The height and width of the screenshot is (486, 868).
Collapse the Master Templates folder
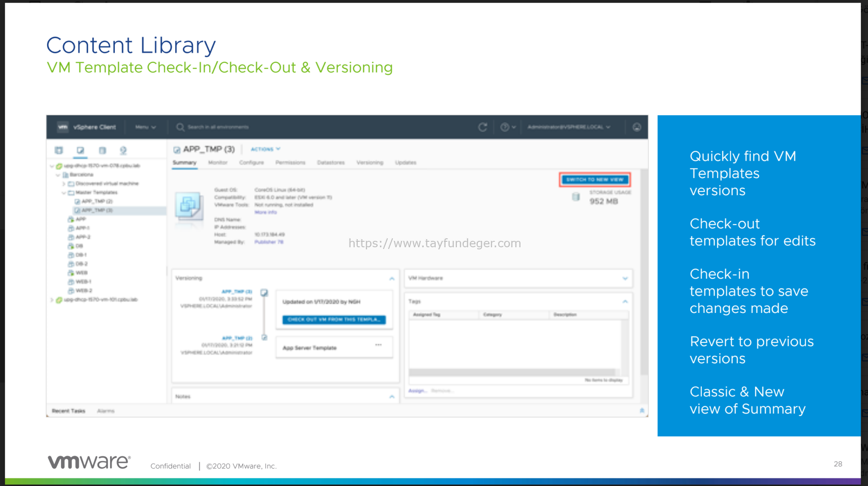(x=63, y=192)
